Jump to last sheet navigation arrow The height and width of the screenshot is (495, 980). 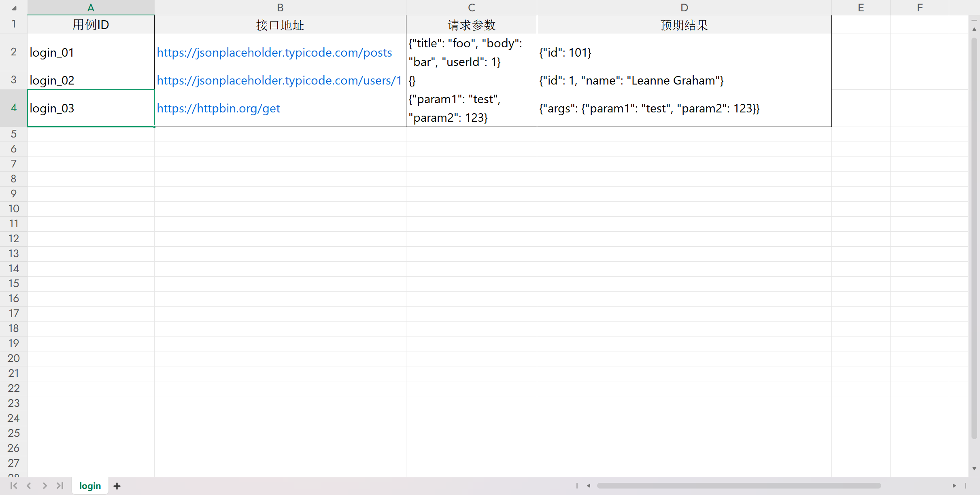tap(60, 486)
